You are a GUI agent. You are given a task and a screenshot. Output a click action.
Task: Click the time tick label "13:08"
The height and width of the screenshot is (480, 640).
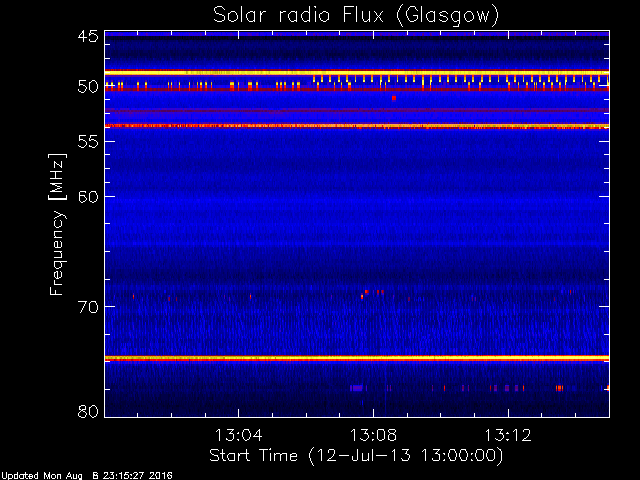[373, 435]
